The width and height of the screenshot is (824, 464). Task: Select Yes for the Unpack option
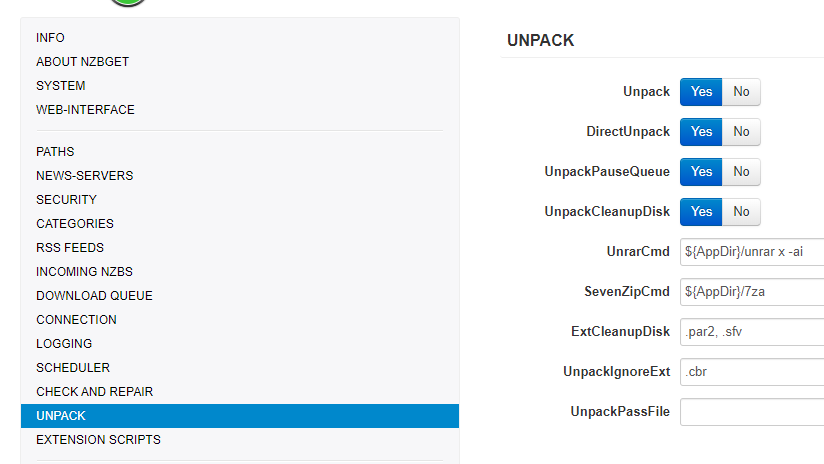coord(702,92)
